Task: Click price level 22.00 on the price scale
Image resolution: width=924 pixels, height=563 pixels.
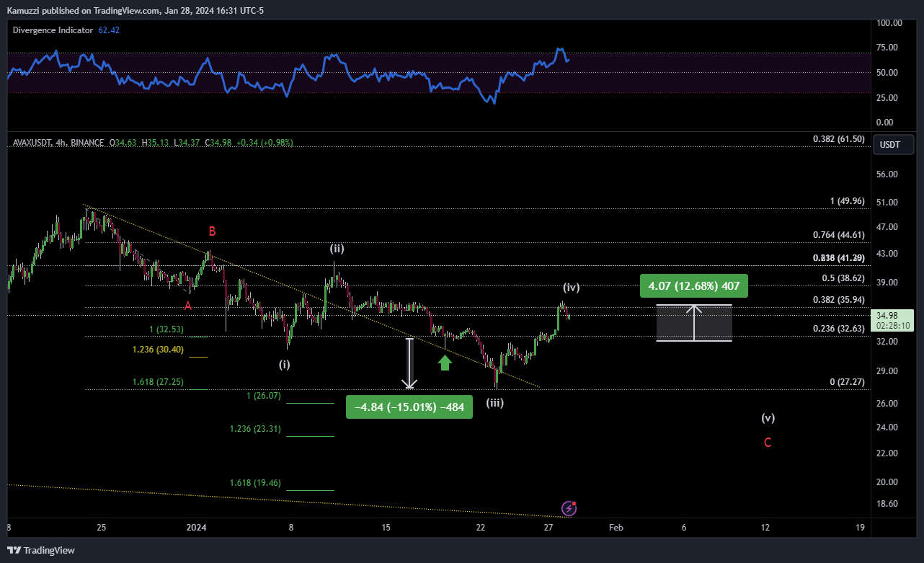Action: [x=887, y=453]
